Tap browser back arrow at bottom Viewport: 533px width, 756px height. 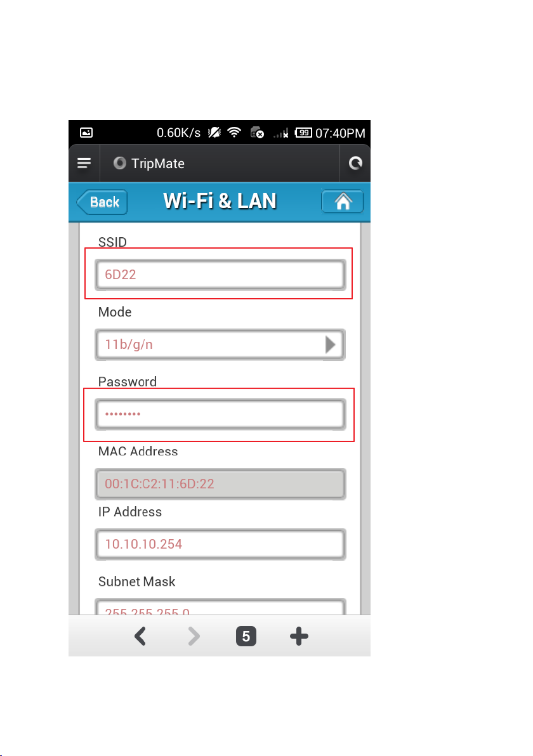pos(140,636)
